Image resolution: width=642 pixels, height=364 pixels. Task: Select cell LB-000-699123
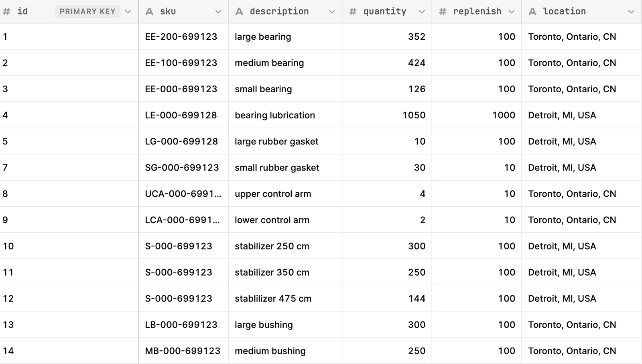184,325
